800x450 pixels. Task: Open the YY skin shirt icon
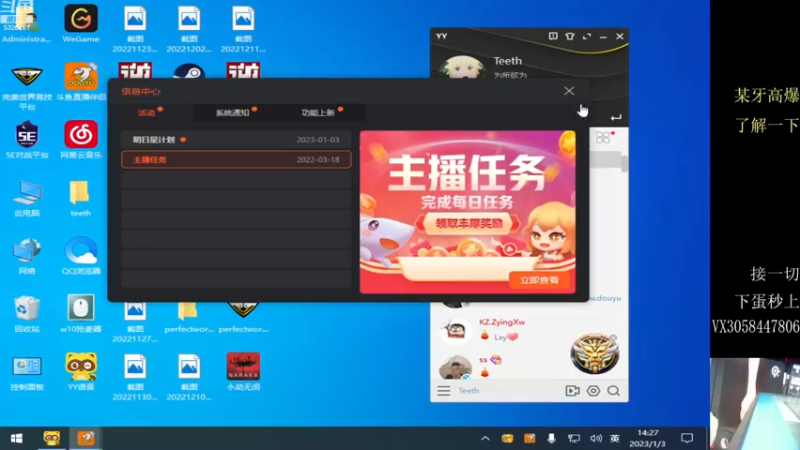tap(570, 36)
